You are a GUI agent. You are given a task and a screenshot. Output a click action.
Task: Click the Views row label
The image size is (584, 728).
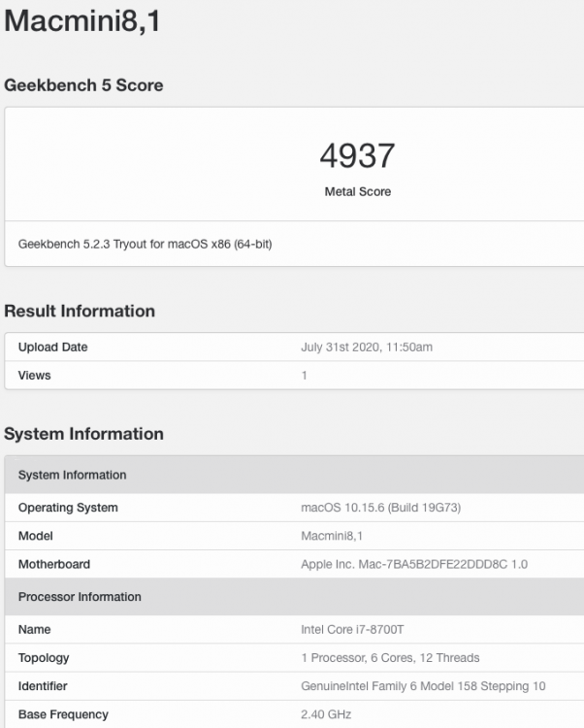pos(34,375)
